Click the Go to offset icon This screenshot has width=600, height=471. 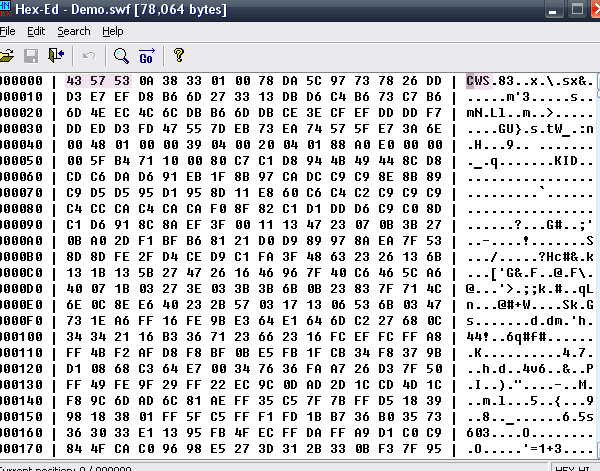coord(146,55)
